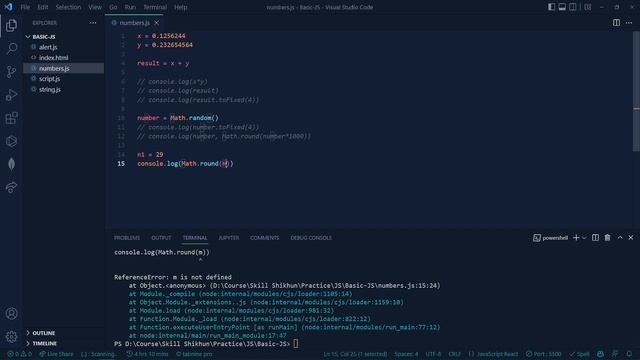640x360 pixels.
Task: Split the terminal pane
Action: point(596,238)
